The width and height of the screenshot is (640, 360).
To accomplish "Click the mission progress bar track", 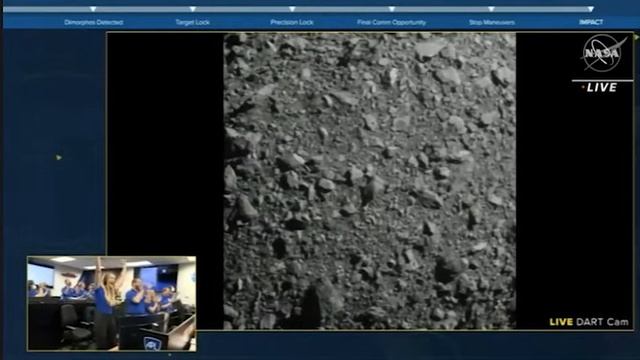I will coord(298,9).
